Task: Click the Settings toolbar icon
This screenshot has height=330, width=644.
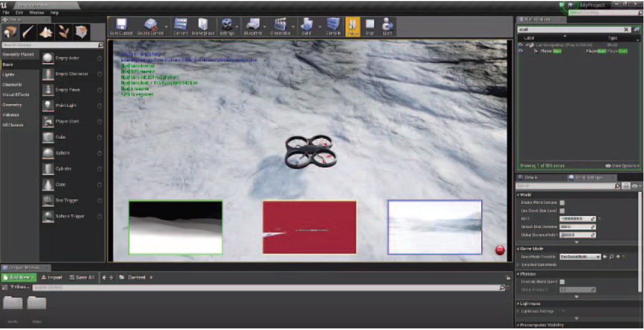Action: (x=227, y=26)
